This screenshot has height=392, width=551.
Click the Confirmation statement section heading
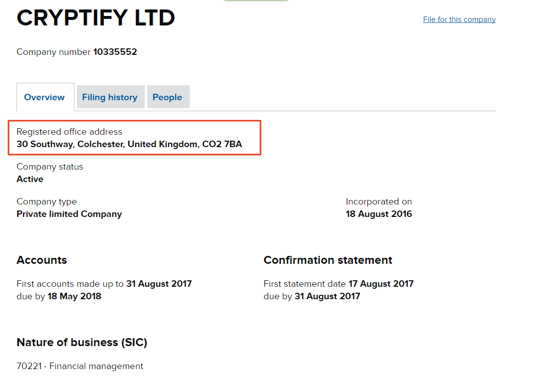pos(328,260)
